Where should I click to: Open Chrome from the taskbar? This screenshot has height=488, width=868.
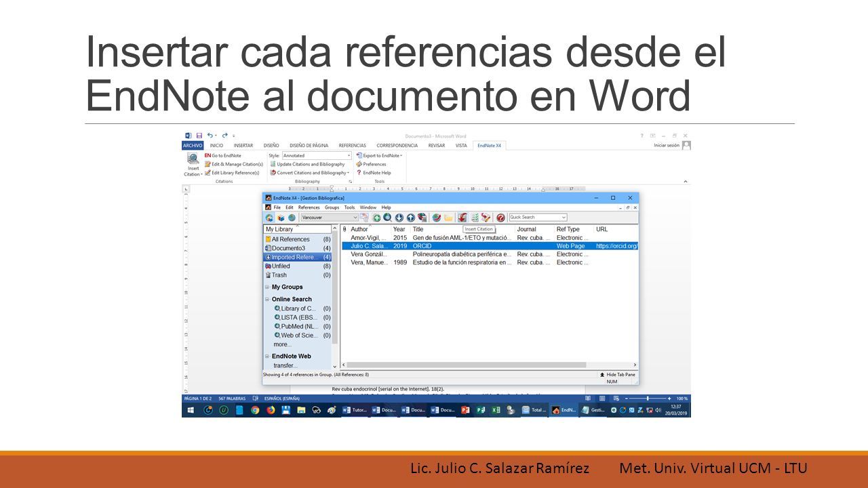pyautogui.click(x=255, y=410)
